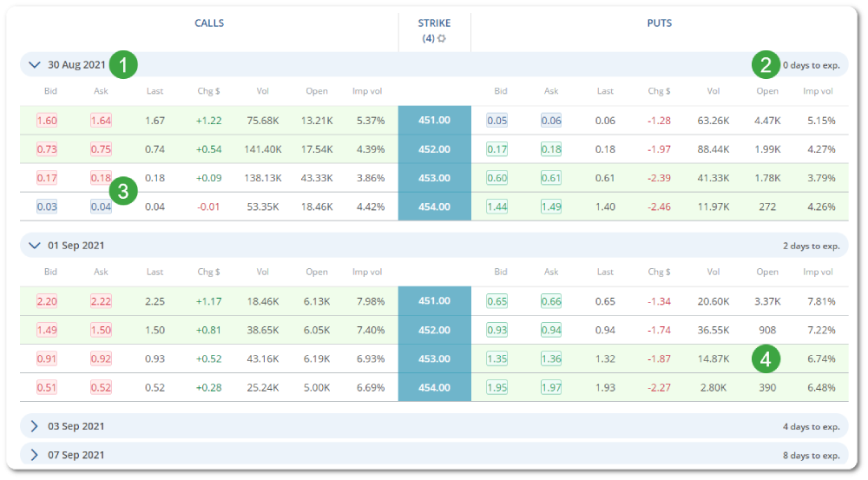This screenshot has width=868, height=480.
Task: Expand the 07 Sep 2021 expiration
Action: click(35, 455)
